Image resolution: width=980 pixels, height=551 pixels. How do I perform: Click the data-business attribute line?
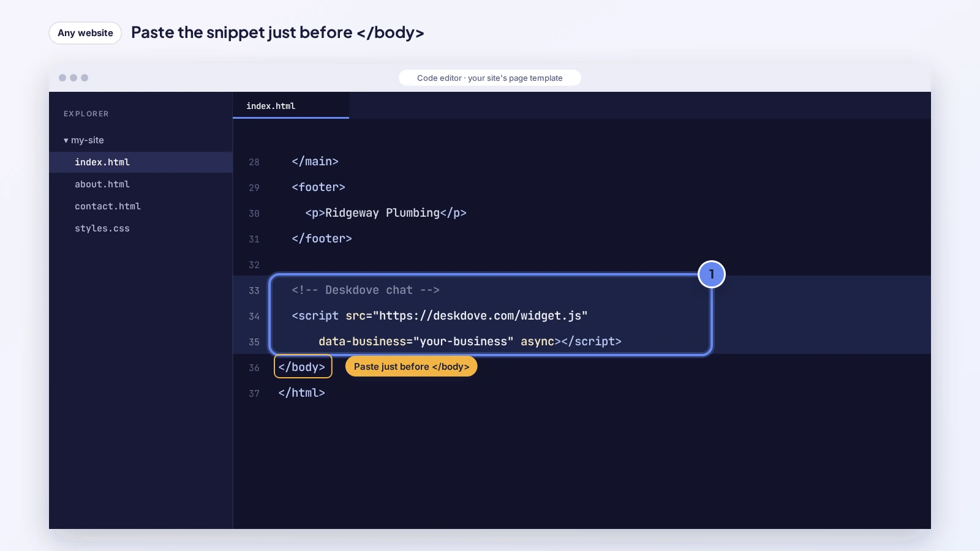click(x=470, y=342)
